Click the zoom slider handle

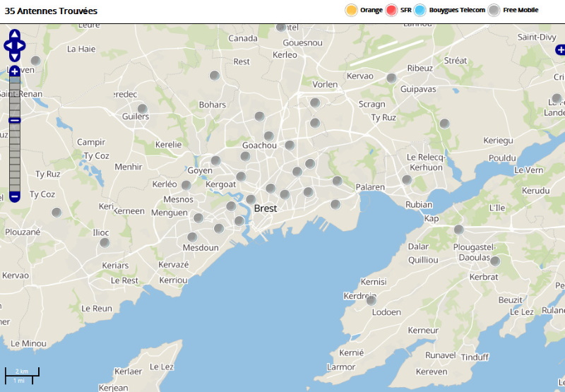tap(14, 120)
